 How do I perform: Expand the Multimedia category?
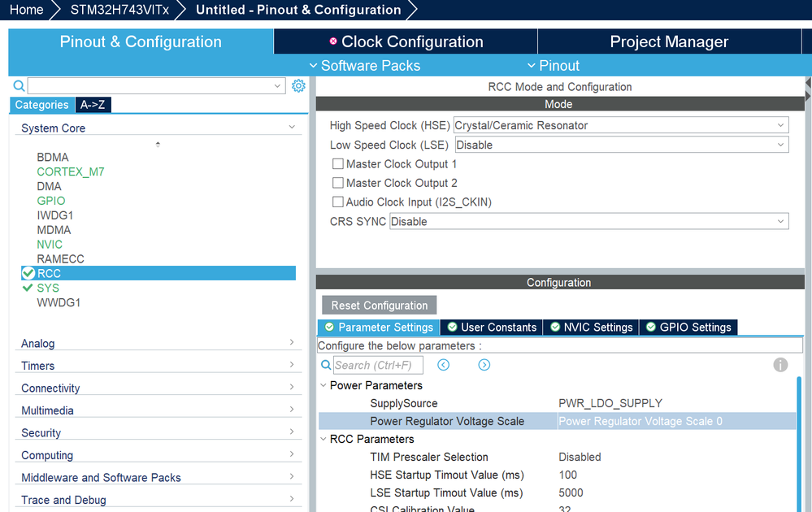tap(292, 409)
